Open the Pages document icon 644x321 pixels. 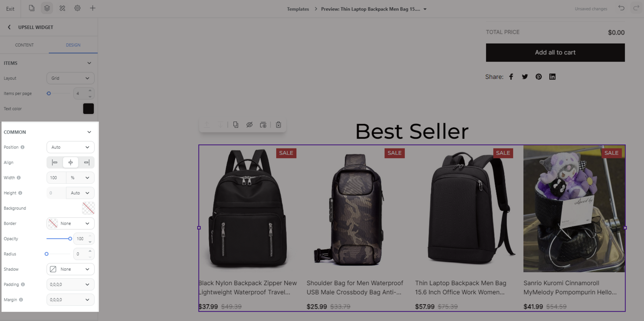click(x=32, y=8)
